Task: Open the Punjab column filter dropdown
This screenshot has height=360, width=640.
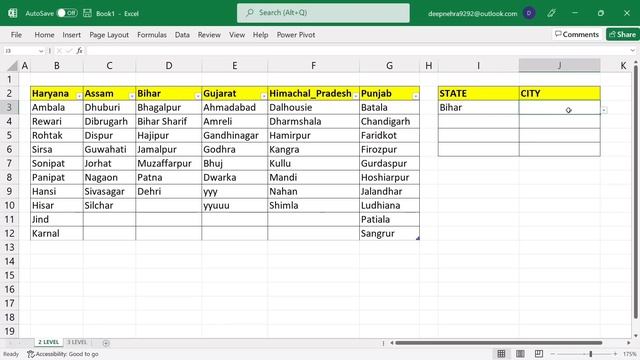Action: [416, 96]
